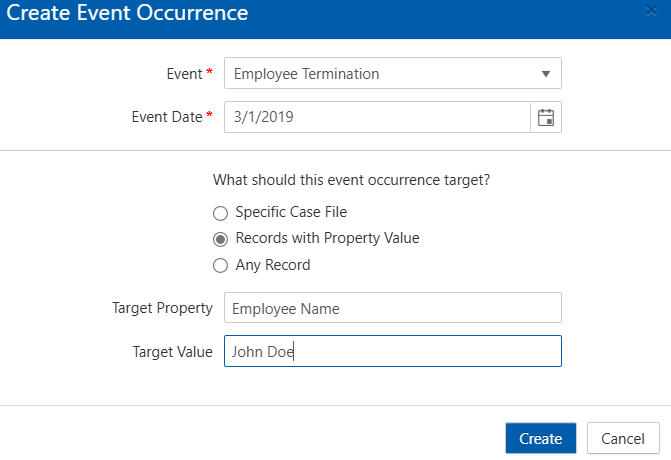The height and width of the screenshot is (460, 671).
Task: Click the 'Event Date' field label
Action: click(x=166, y=117)
